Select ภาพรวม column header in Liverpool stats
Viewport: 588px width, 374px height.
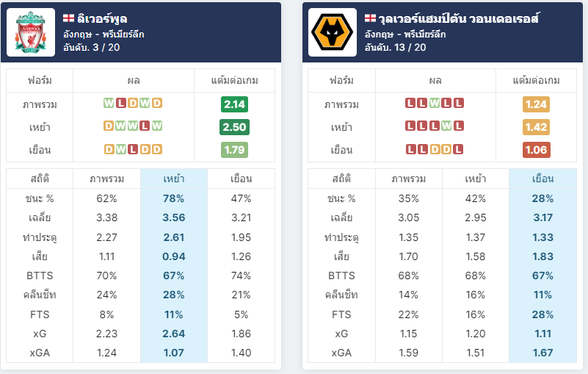[107, 179]
